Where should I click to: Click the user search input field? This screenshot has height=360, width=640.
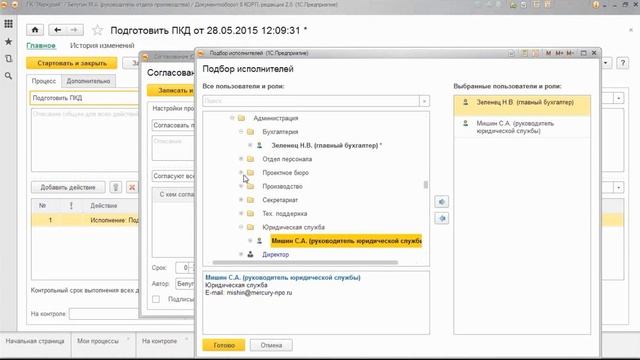311,101
